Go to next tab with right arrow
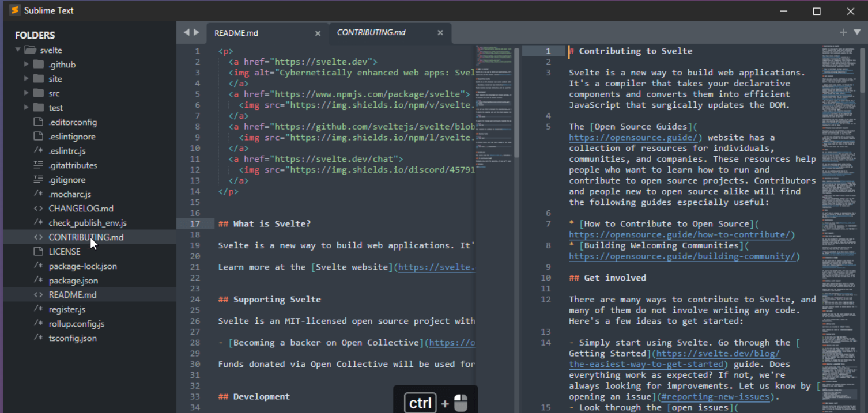The width and height of the screenshot is (868, 413). click(197, 33)
